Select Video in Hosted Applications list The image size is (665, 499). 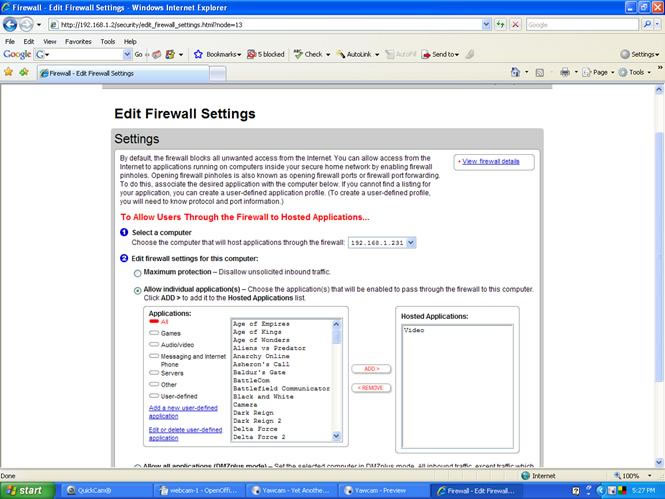coord(414,330)
